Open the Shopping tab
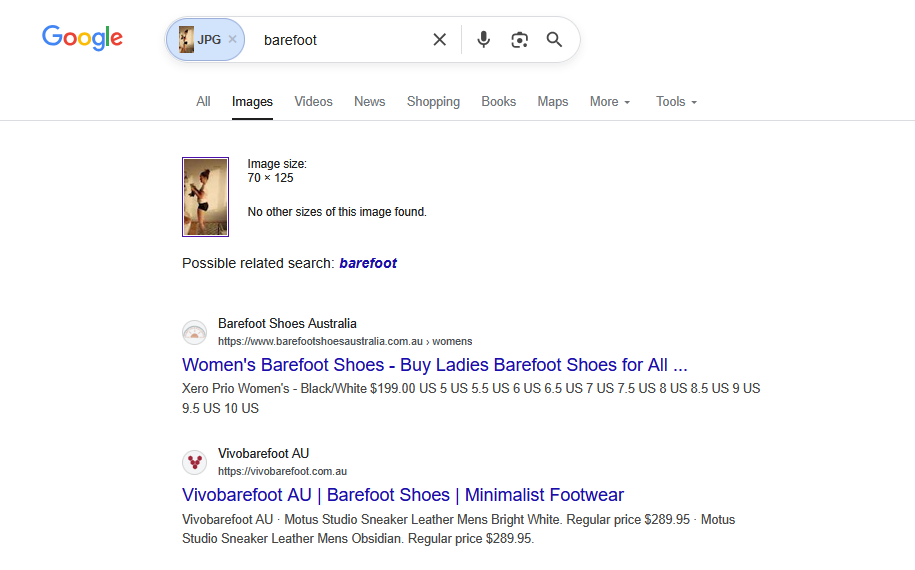 point(433,102)
